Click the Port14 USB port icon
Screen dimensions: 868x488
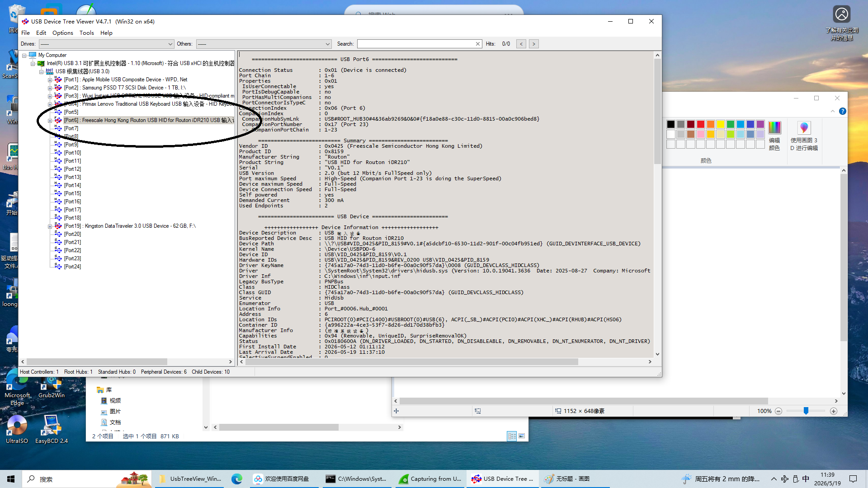[58, 185]
